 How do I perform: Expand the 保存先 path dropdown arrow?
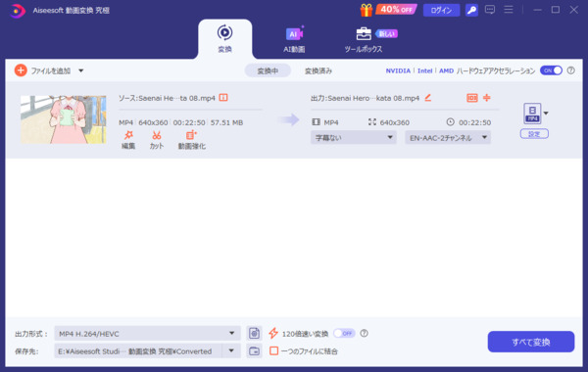click(x=231, y=351)
